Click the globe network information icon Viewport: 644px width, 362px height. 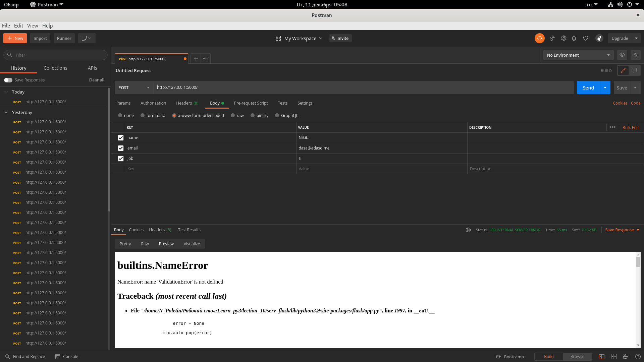click(468, 230)
